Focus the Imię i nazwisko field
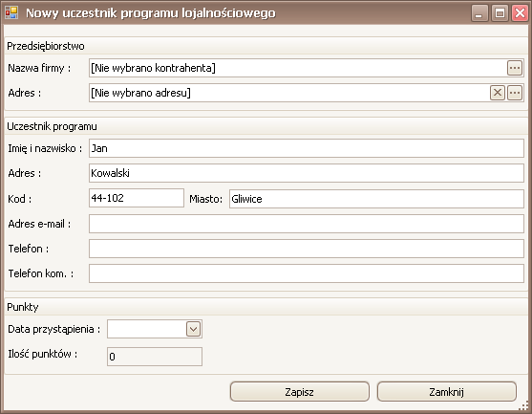The width and height of the screenshot is (532, 414). coord(307,148)
